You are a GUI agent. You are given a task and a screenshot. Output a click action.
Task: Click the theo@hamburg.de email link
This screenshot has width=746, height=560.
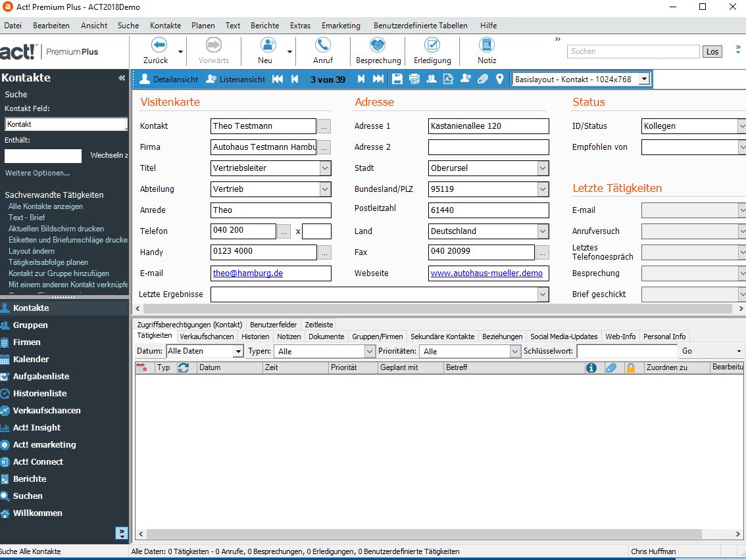248,273
